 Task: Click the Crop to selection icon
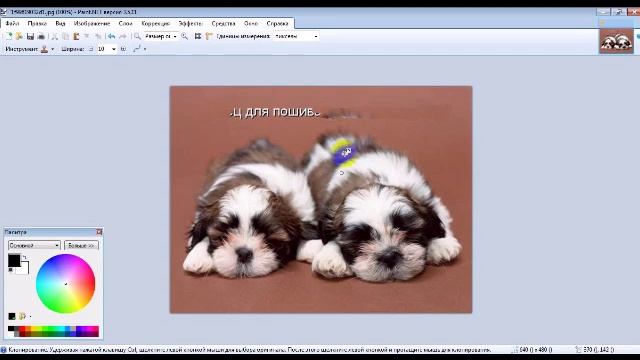(87, 36)
